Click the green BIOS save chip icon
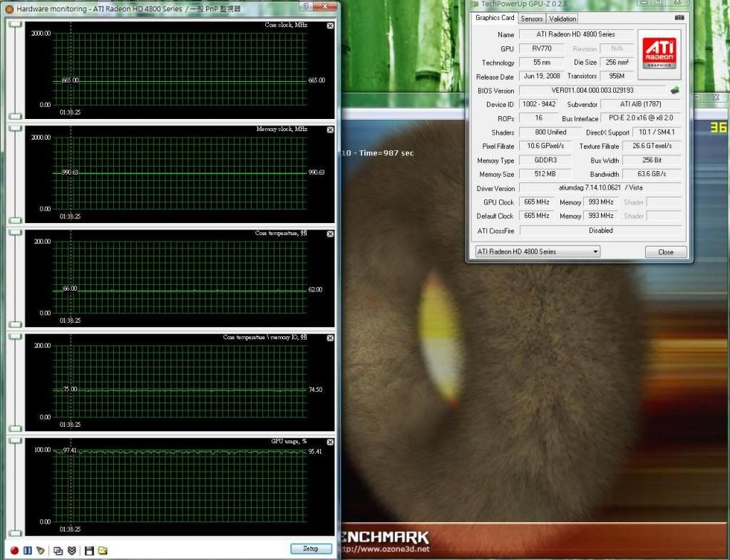This screenshot has height=560, width=730. point(674,90)
